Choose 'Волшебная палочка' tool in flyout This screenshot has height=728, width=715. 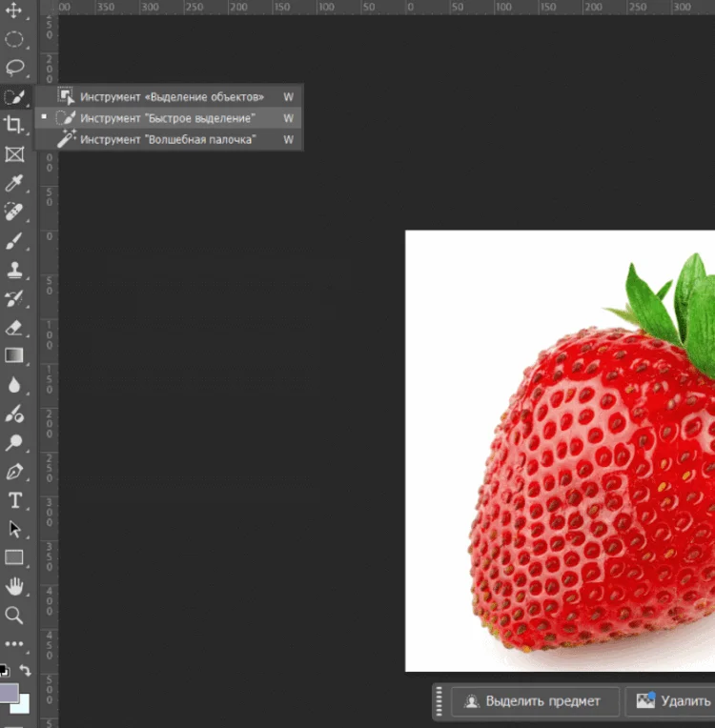coord(168,139)
